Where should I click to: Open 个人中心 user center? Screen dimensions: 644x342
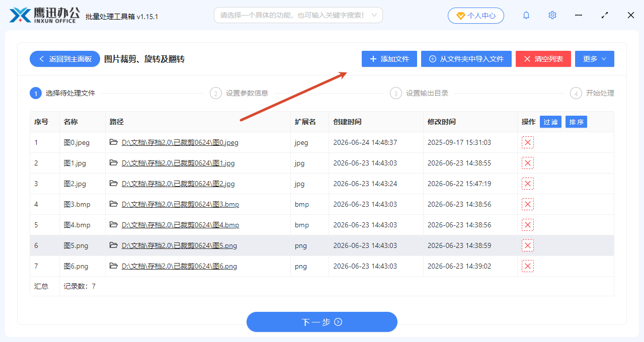point(476,16)
